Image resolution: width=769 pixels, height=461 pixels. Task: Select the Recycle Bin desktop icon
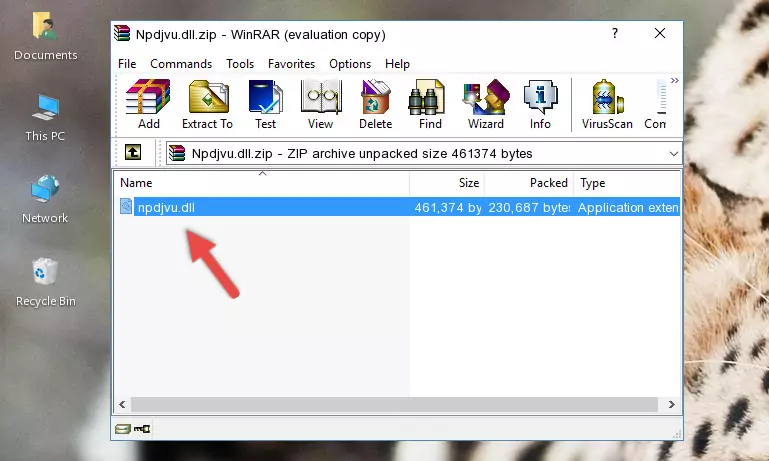pyautogui.click(x=46, y=283)
